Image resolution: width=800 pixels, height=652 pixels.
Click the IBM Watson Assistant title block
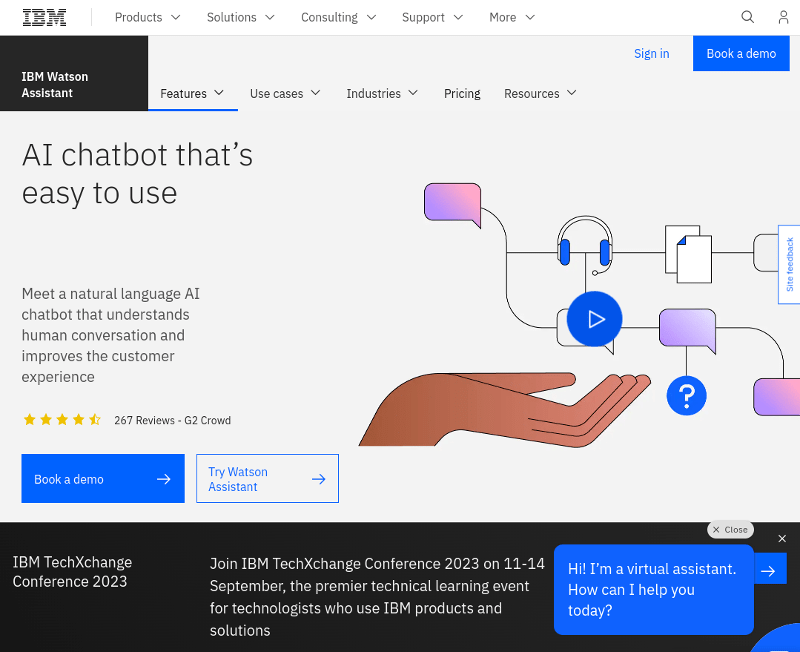click(74, 73)
